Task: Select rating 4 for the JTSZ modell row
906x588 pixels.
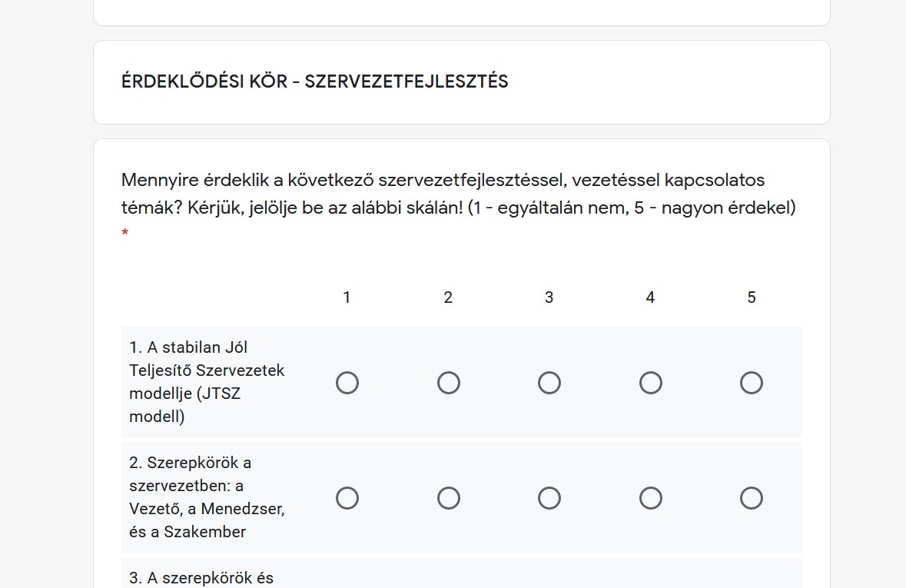Action: pyautogui.click(x=650, y=382)
